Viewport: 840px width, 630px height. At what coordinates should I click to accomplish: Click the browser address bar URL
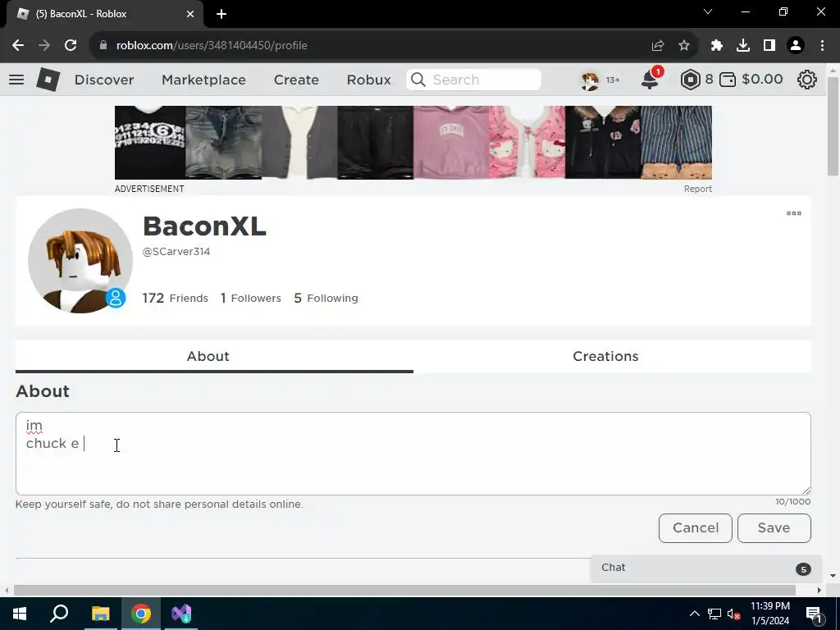tap(212, 46)
